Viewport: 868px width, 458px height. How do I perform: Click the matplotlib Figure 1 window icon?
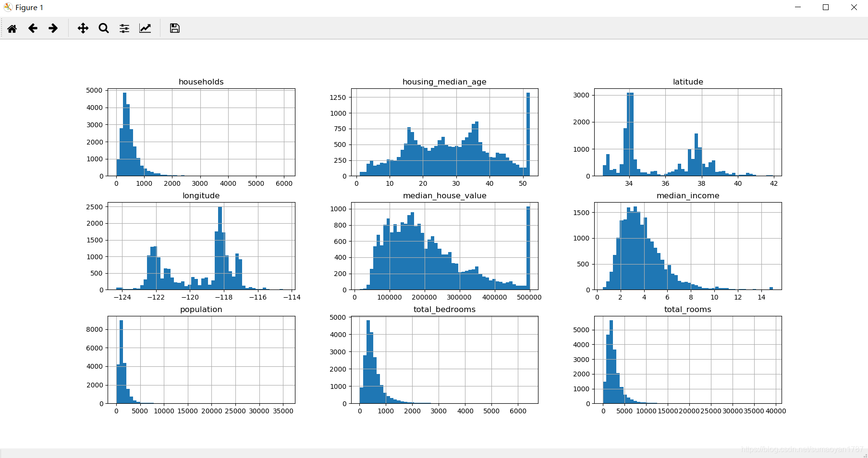(8, 7)
